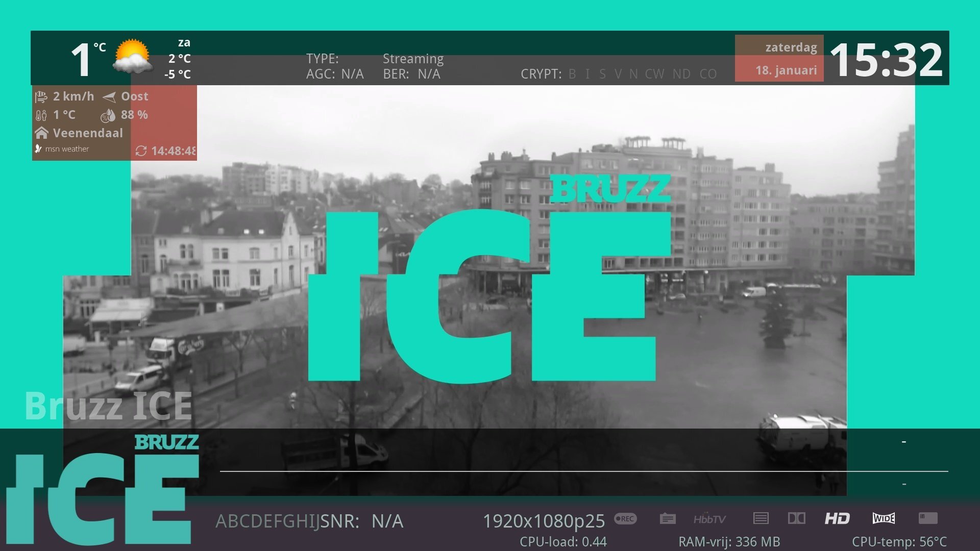Click the weather refresh arrows icon
Screen dimensions: 980x551
click(141, 151)
